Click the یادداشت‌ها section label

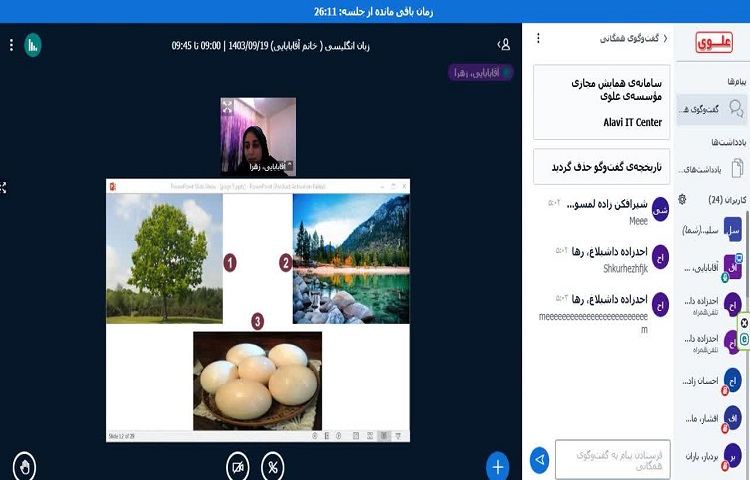point(728,142)
